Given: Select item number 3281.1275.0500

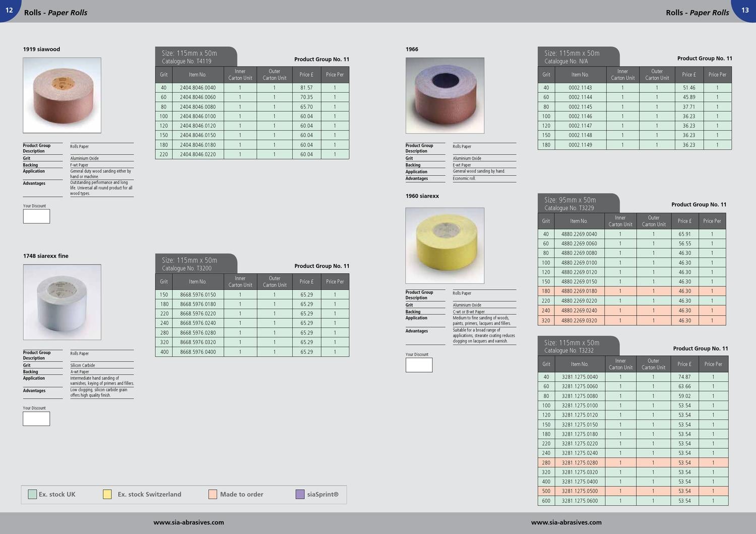Looking at the screenshot, I should pyautogui.click(x=580, y=491).
